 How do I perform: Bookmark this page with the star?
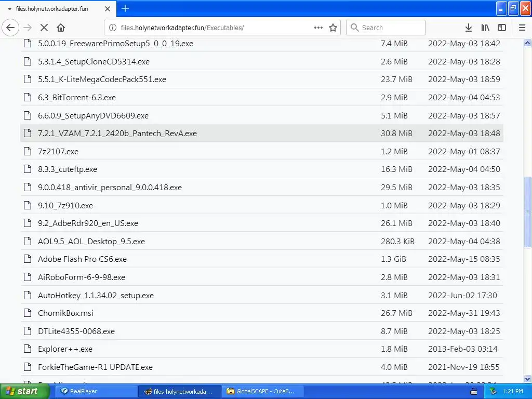point(333,28)
